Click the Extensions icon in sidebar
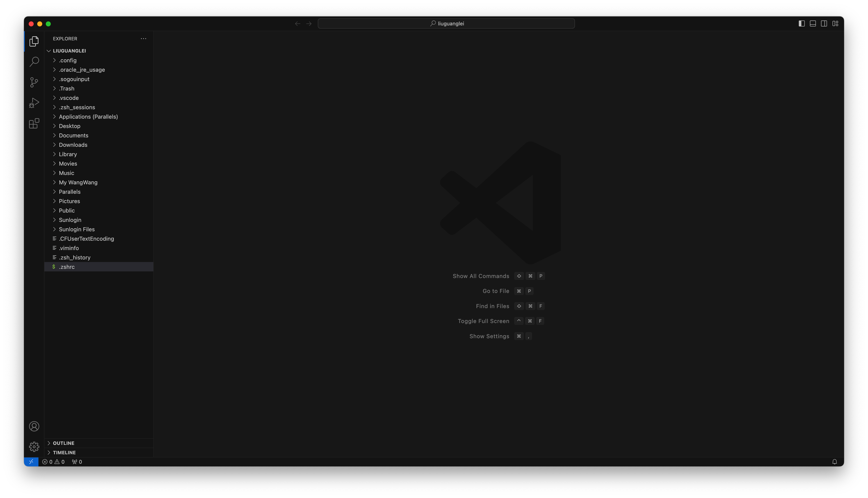The height and width of the screenshot is (498, 868). click(34, 123)
